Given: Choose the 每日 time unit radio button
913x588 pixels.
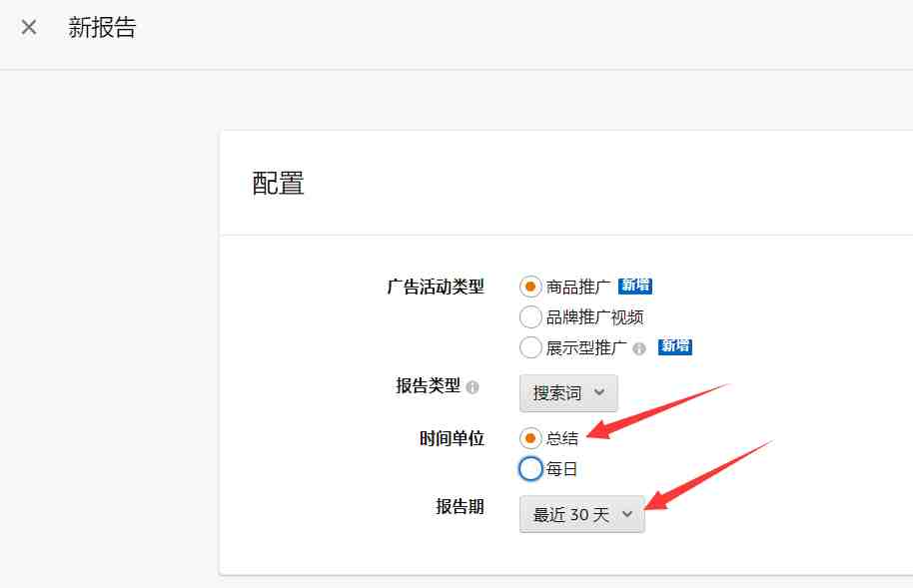Looking at the screenshot, I should tap(530, 468).
